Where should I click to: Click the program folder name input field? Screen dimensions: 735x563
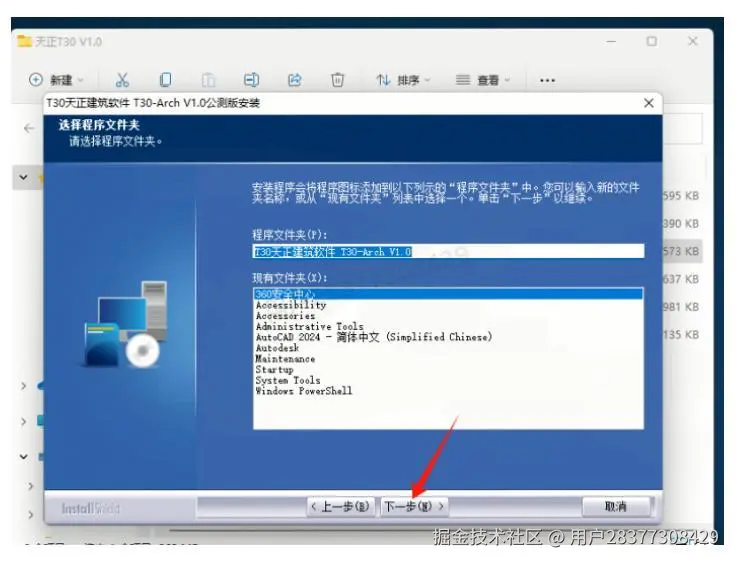click(448, 251)
